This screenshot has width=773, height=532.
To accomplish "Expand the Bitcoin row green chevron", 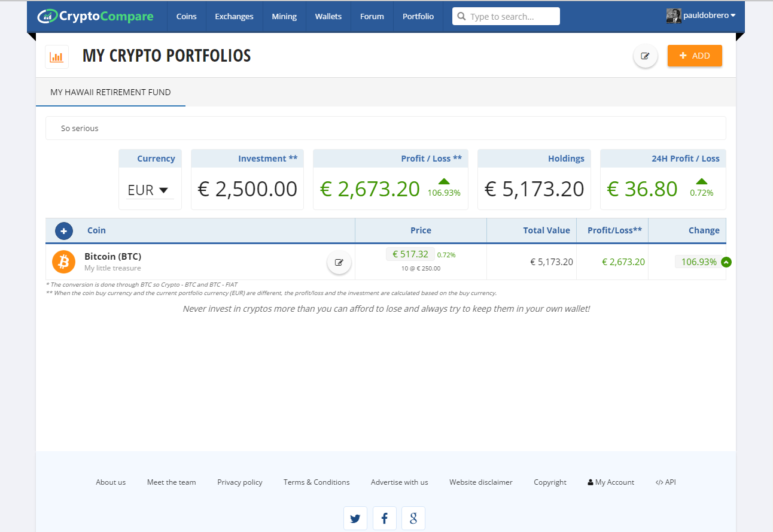I will (x=726, y=262).
